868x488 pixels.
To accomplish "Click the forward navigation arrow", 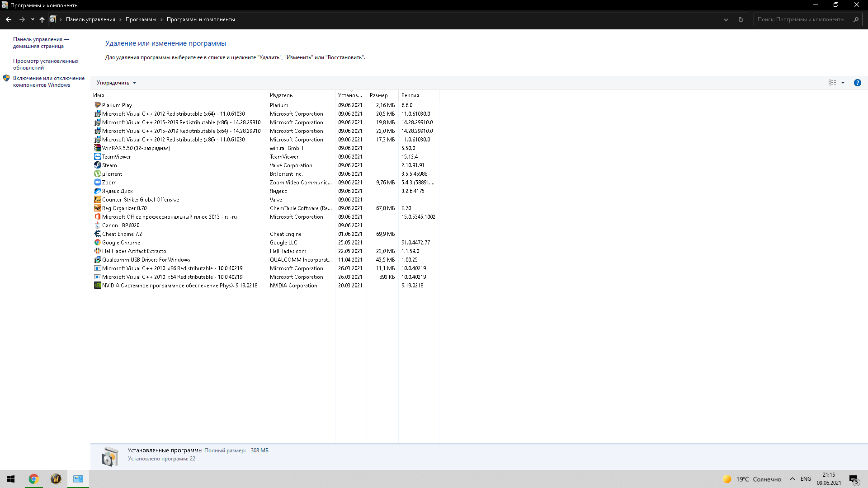I will (22, 19).
